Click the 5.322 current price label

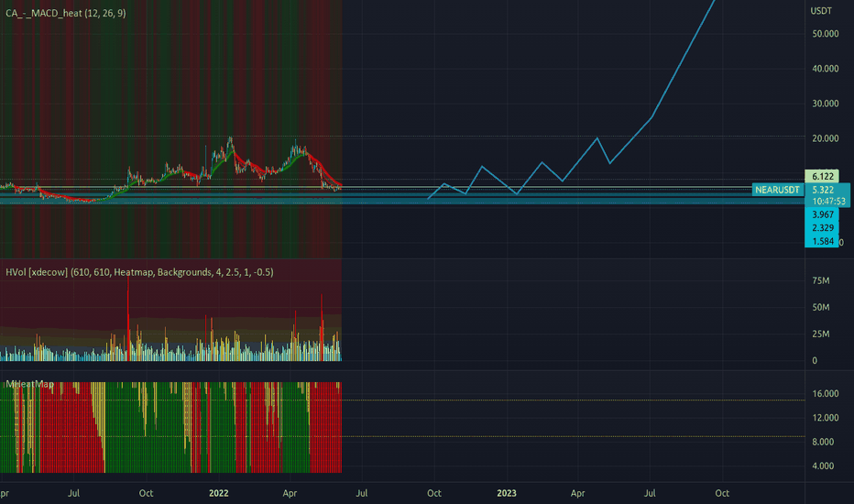[x=823, y=190]
